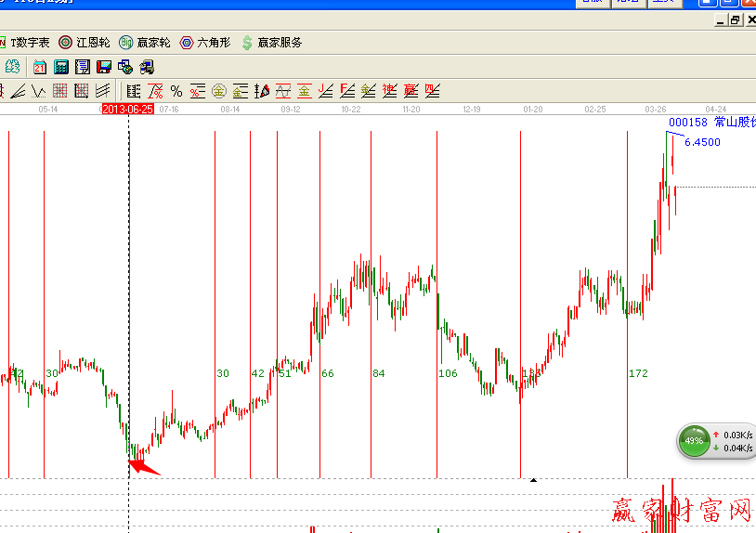Click the two-computers connection icon
Viewport: 756px width, 533px height.
146,67
